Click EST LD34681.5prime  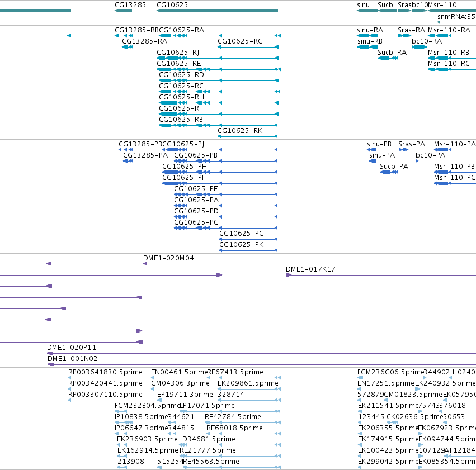(x=207, y=440)
